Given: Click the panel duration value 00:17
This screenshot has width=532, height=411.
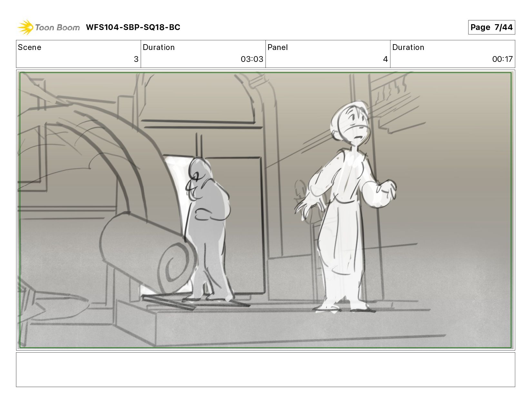Looking at the screenshot, I should [502, 59].
